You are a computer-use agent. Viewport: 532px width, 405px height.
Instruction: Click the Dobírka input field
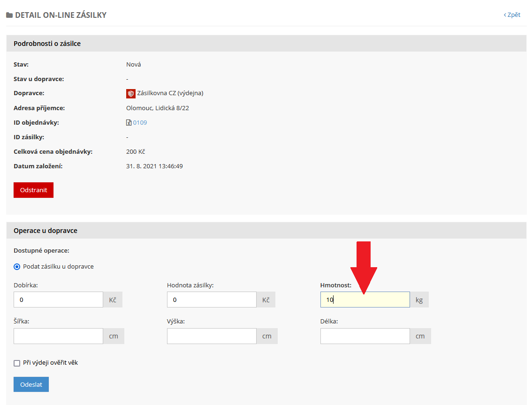point(58,300)
